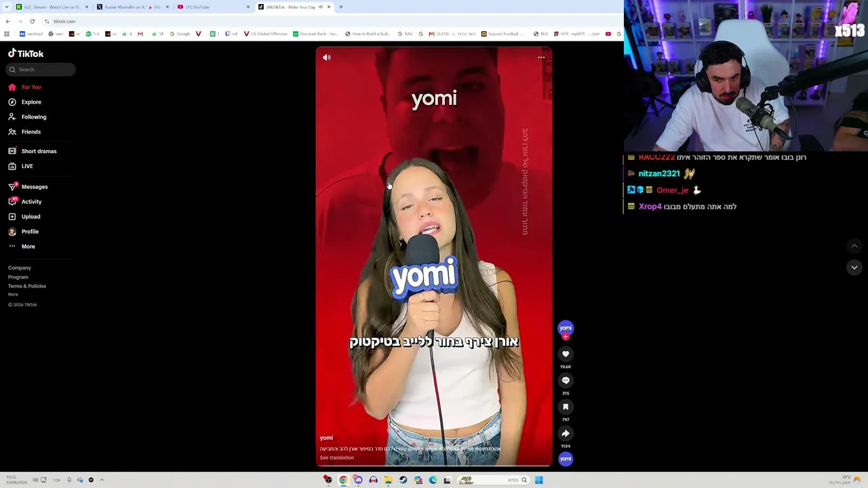The image size is (868, 488).
Task: Open Steam from the taskbar
Action: pos(403,480)
